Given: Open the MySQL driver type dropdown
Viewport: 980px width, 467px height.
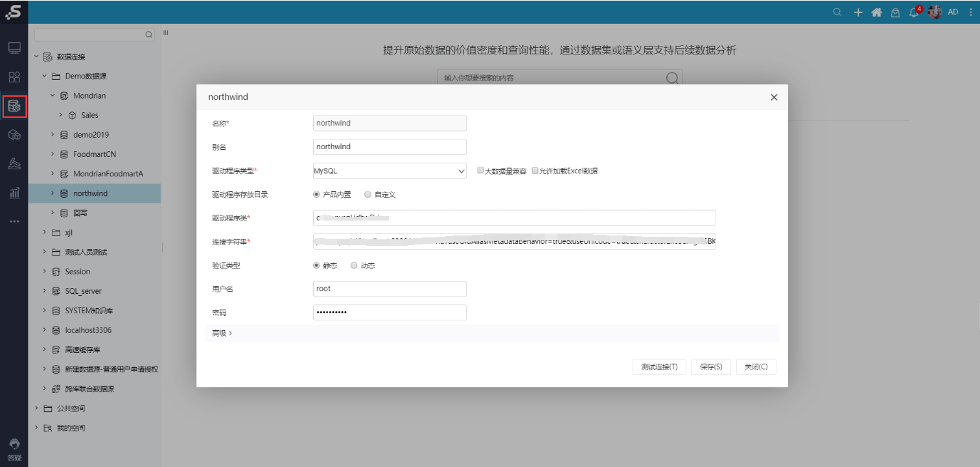Looking at the screenshot, I should 390,171.
